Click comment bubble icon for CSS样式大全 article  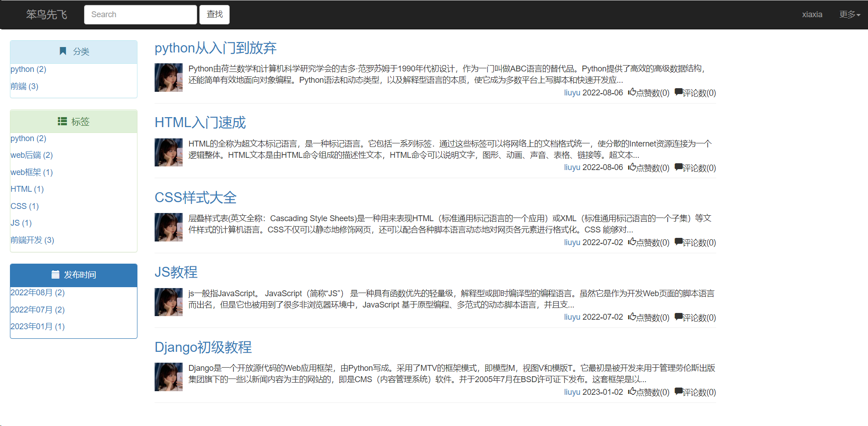click(679, 241)
